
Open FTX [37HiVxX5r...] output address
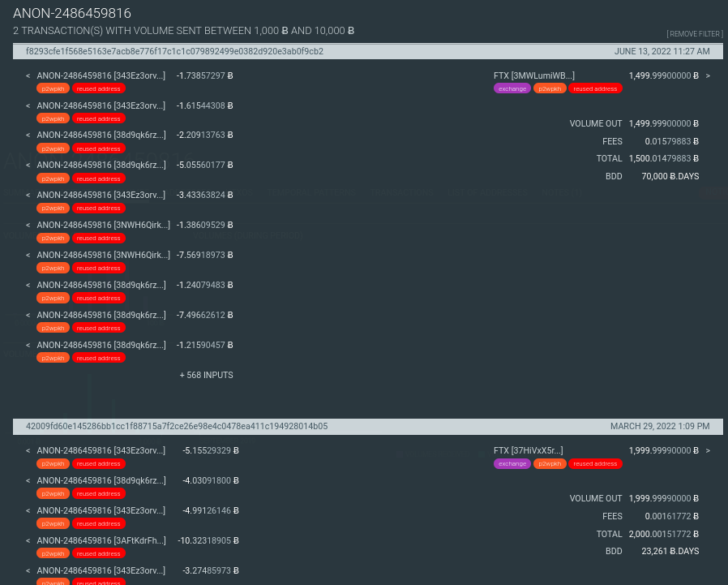point(529,450)
